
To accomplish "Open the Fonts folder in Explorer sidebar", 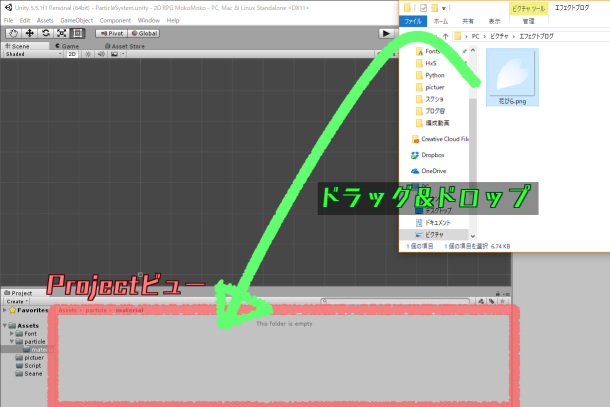I will pyautogui.click(x=428, y=51).
